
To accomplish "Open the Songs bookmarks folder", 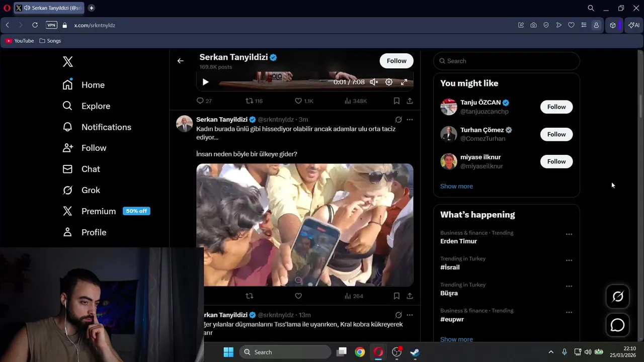I will coord(50,41).
